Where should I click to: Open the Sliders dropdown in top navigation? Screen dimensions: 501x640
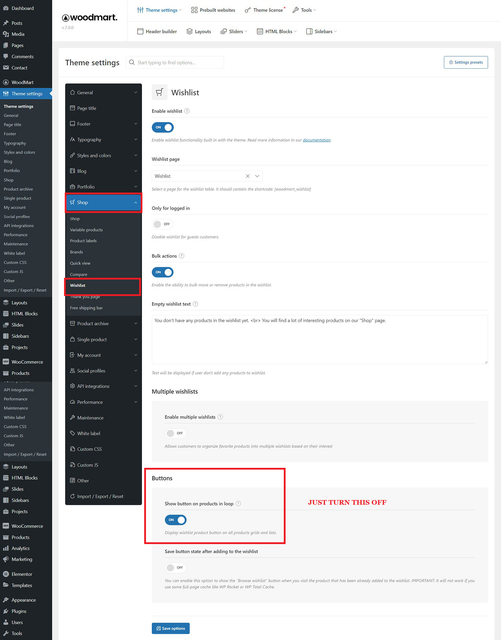[234, 31]
